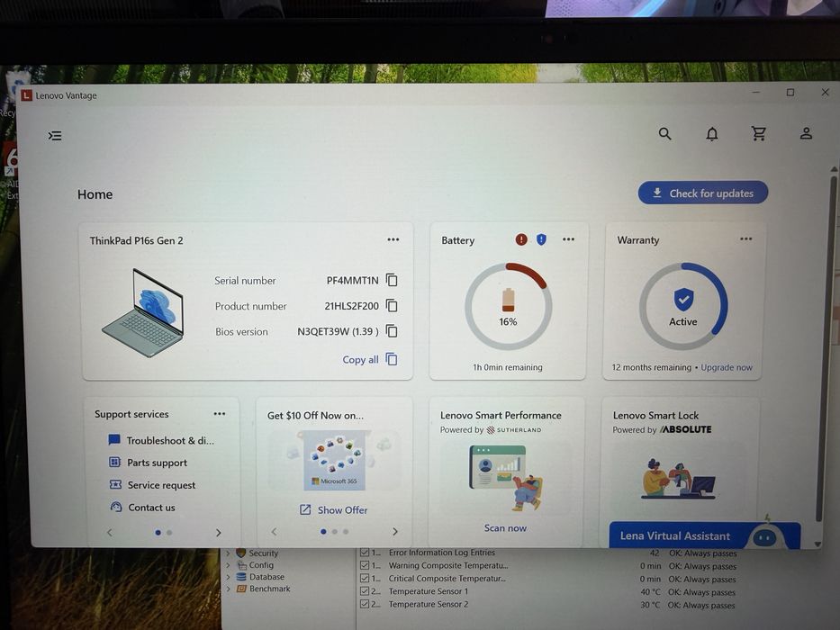The width and height of the screenshot is (840, 630).
Task: Expand Security in background window tree
Action: click(229, 553)
